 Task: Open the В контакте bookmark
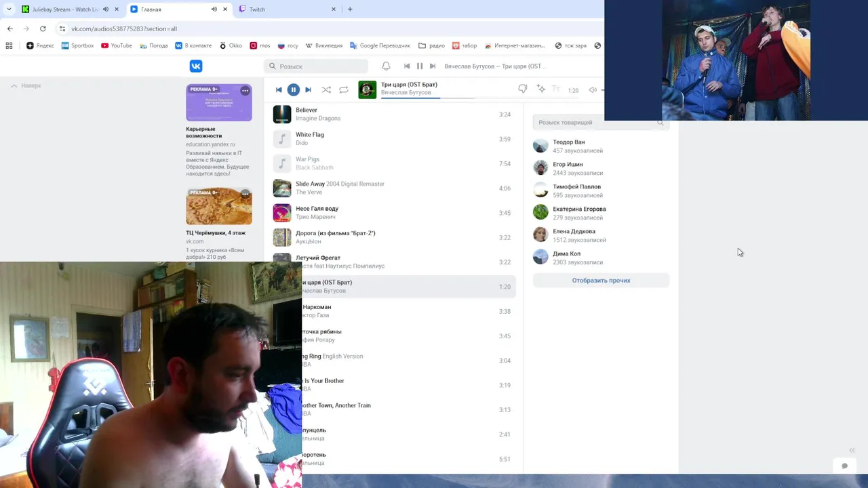point(193,45)
